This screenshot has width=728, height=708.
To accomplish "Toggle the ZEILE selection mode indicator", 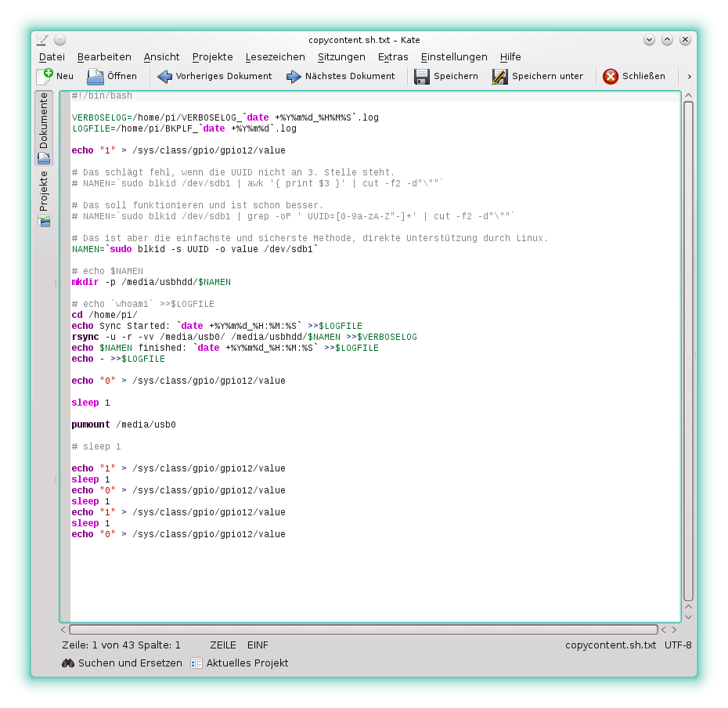I will 223,645.
